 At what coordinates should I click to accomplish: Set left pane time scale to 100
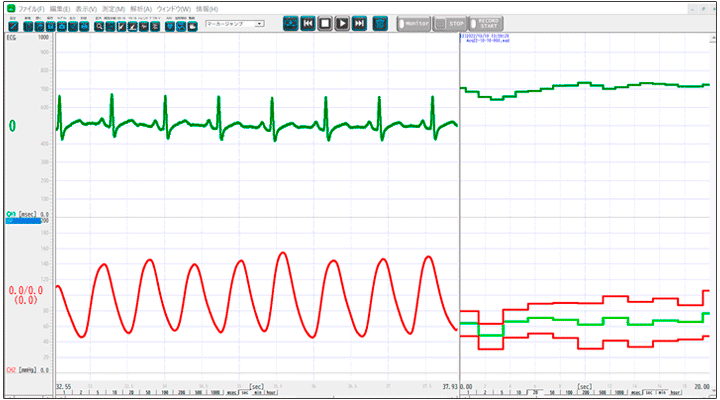pos(165,393)
